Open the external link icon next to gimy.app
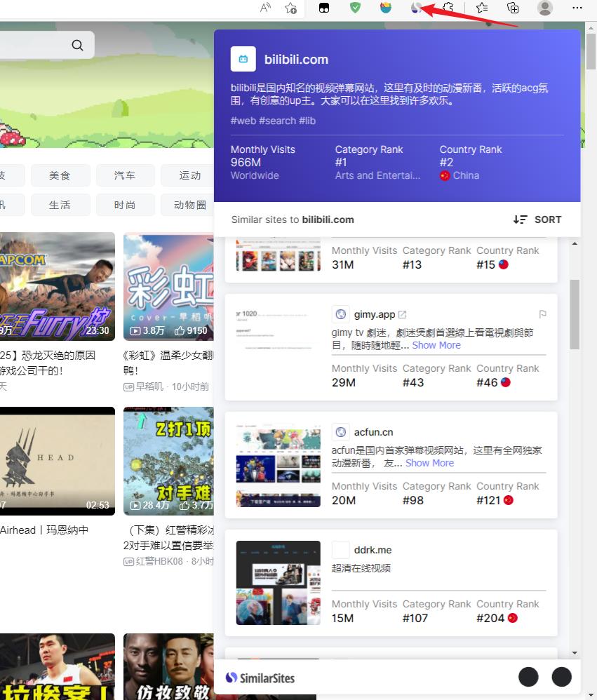Image resolution: width=597 pixels, height=700 pixels. coord(401,314)
